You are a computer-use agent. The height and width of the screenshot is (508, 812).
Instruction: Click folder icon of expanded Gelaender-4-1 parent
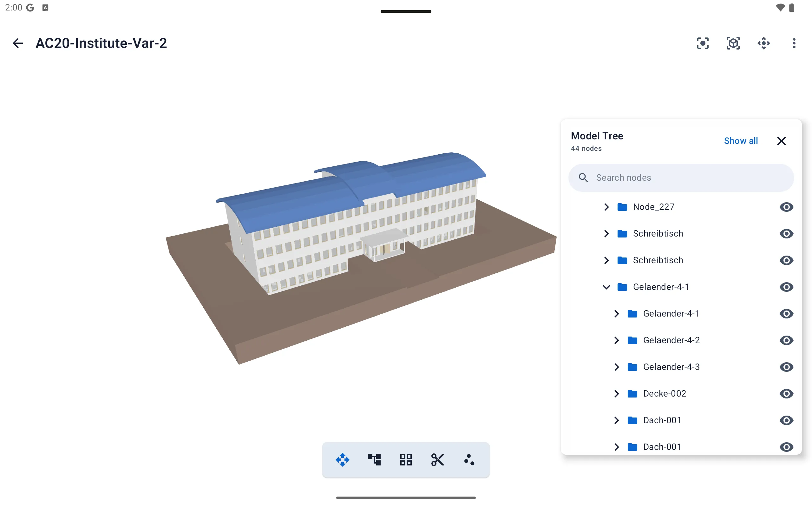coord(622,287)
